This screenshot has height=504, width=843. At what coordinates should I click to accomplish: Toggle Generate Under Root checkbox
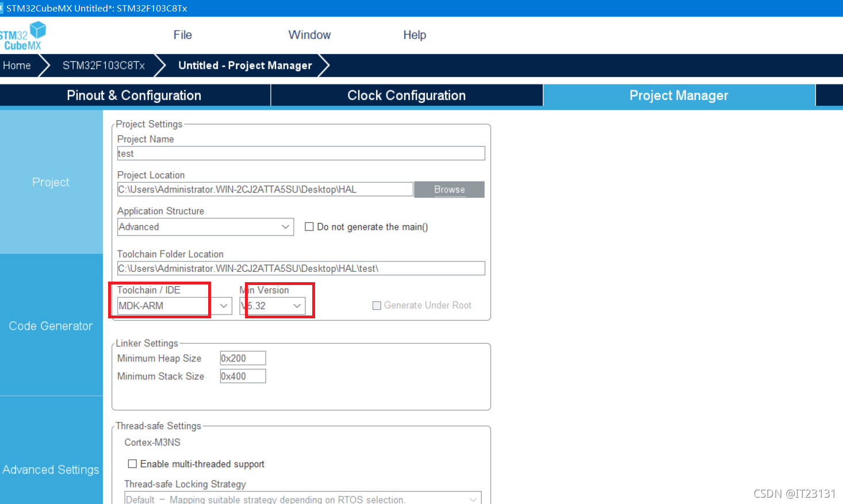(x=377, y=306)
